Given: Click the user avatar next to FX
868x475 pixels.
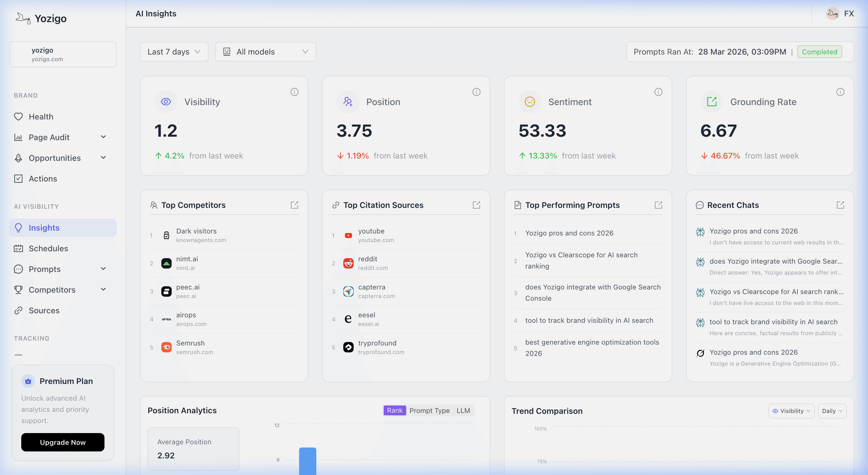Looking at the screenshot, I should pos(832,13).
